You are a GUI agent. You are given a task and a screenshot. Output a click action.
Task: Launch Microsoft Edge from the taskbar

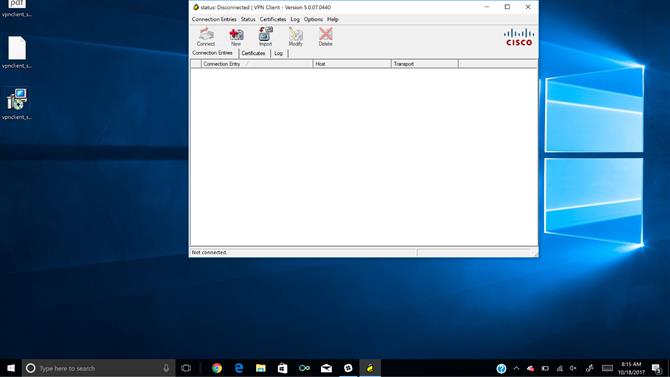point(239,368)
